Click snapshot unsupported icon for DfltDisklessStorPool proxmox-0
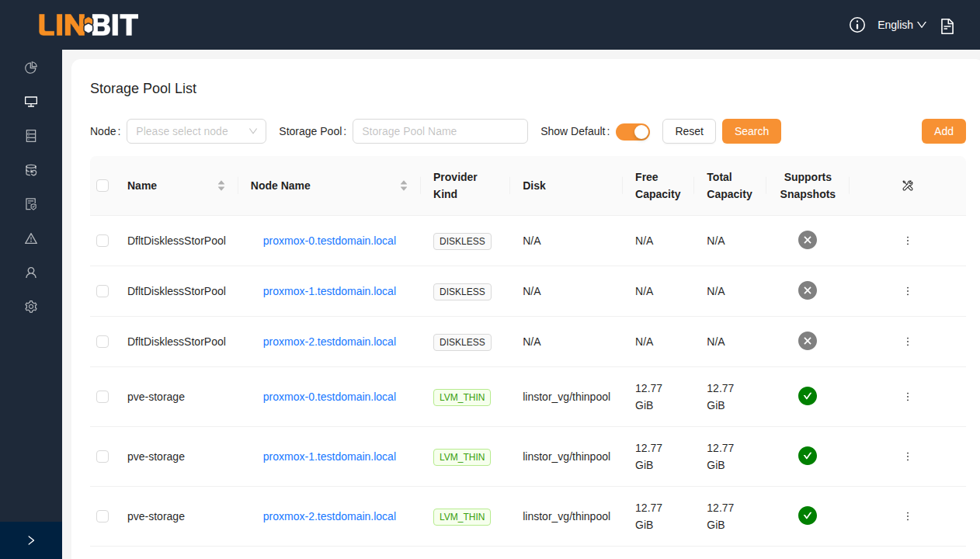 click(x=808, y=240)
